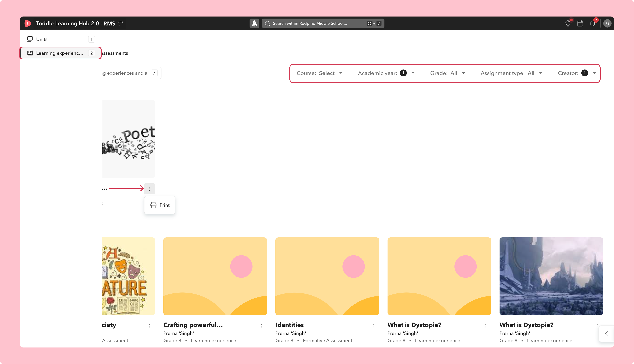Open the Identities title

click(290, 325)
